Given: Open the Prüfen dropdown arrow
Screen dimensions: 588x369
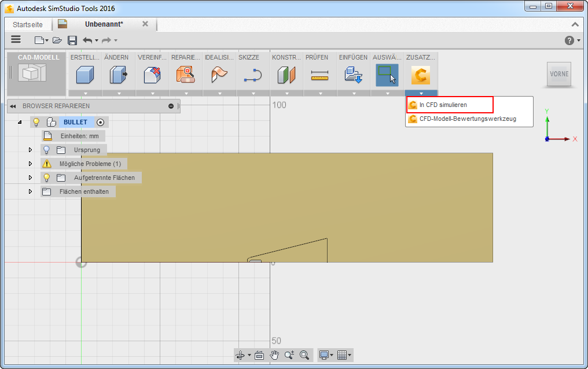Looking at the screenshot, I should [320, 93].
